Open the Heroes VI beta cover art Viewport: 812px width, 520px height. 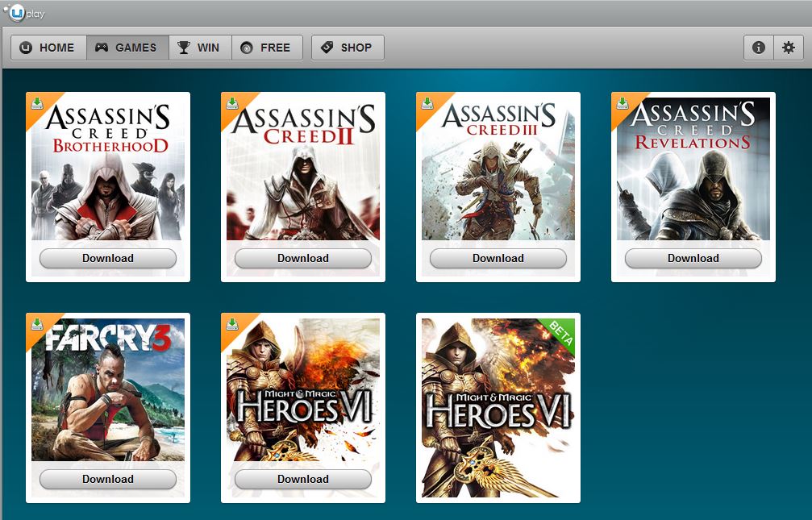pyautogui.click(x=498, y=408)
